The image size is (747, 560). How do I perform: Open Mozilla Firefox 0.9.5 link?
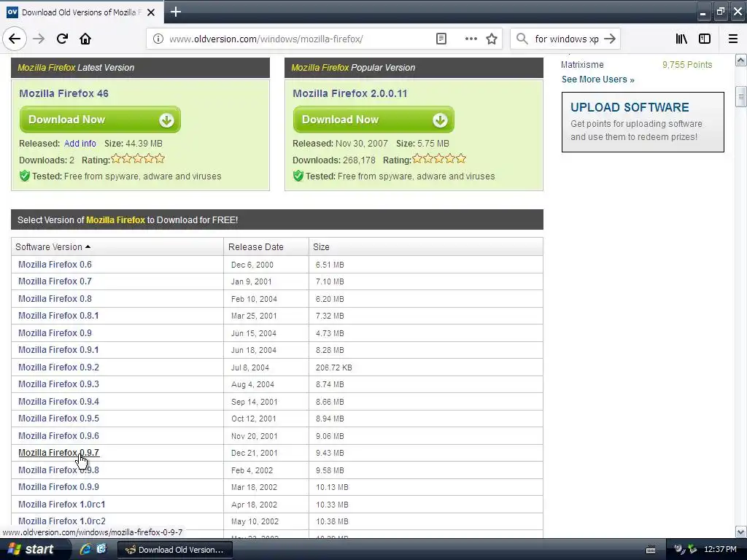[58, 419]
